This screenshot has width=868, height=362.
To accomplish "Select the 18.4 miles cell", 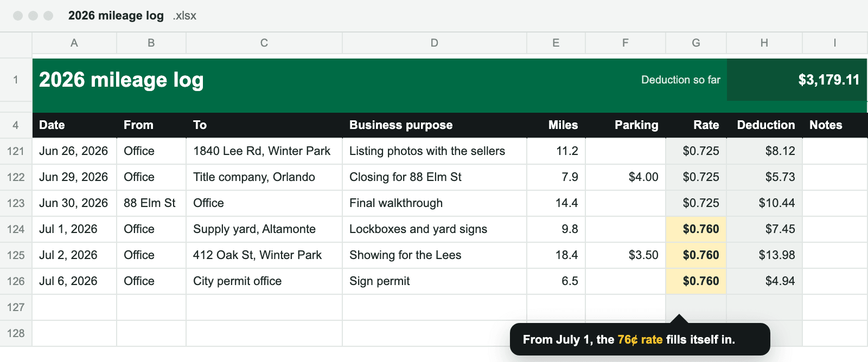I will [x=556, y=255].
